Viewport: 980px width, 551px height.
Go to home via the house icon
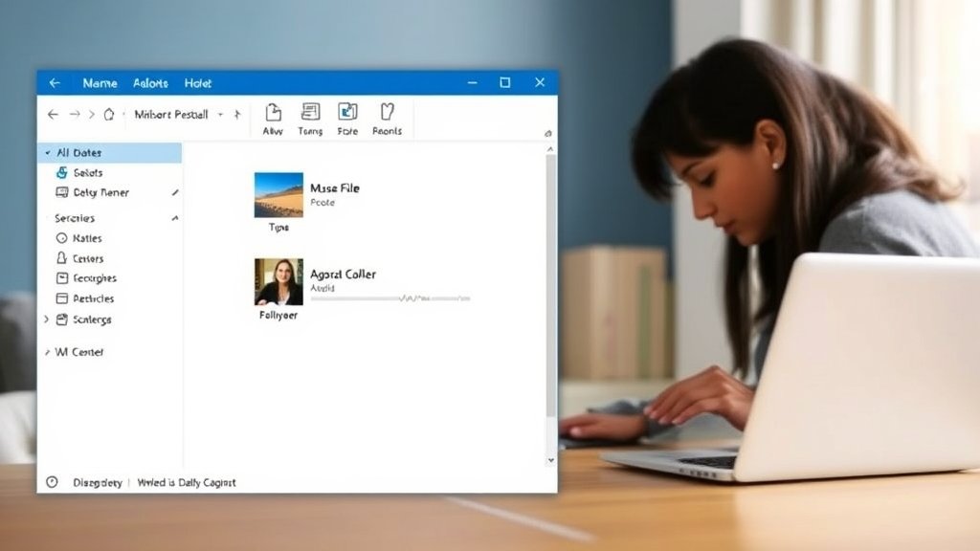(109, 115)
